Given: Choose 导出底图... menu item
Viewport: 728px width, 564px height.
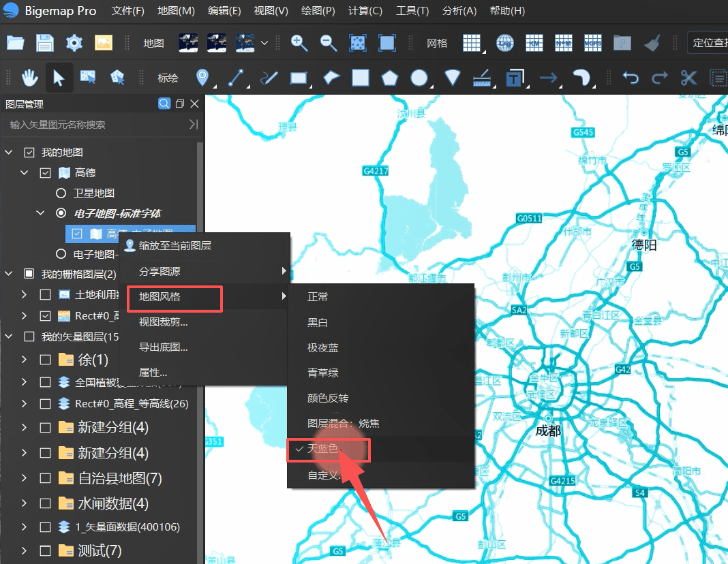Looking at the screenshot, I should [x=204, y=347].
